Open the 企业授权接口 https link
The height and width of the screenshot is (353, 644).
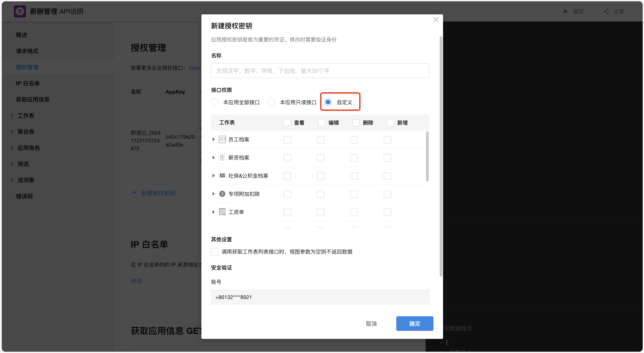(195, 68)
